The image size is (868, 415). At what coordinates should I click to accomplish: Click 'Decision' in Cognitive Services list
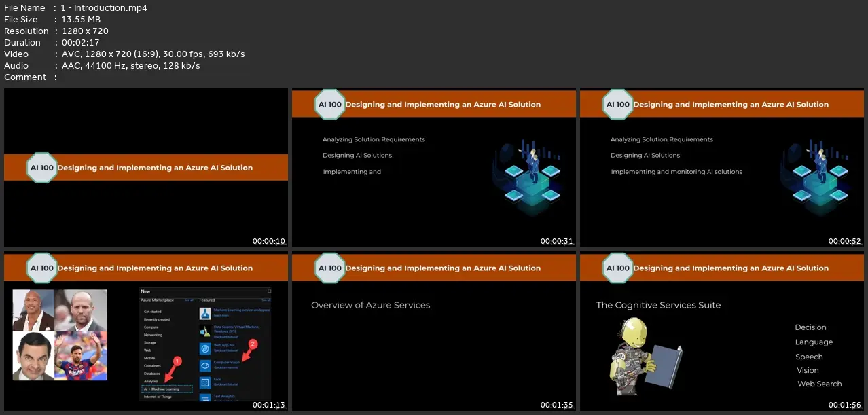click(811, 327)
